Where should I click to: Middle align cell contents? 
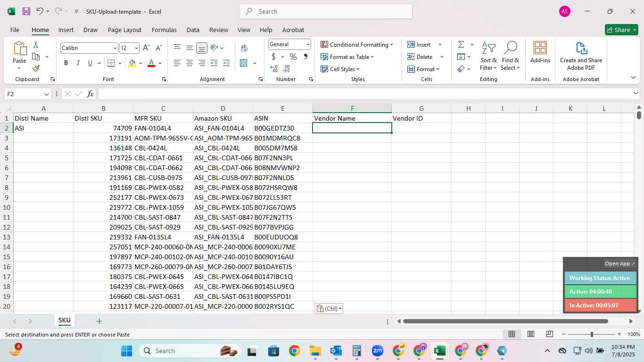(x=190, y=48)
